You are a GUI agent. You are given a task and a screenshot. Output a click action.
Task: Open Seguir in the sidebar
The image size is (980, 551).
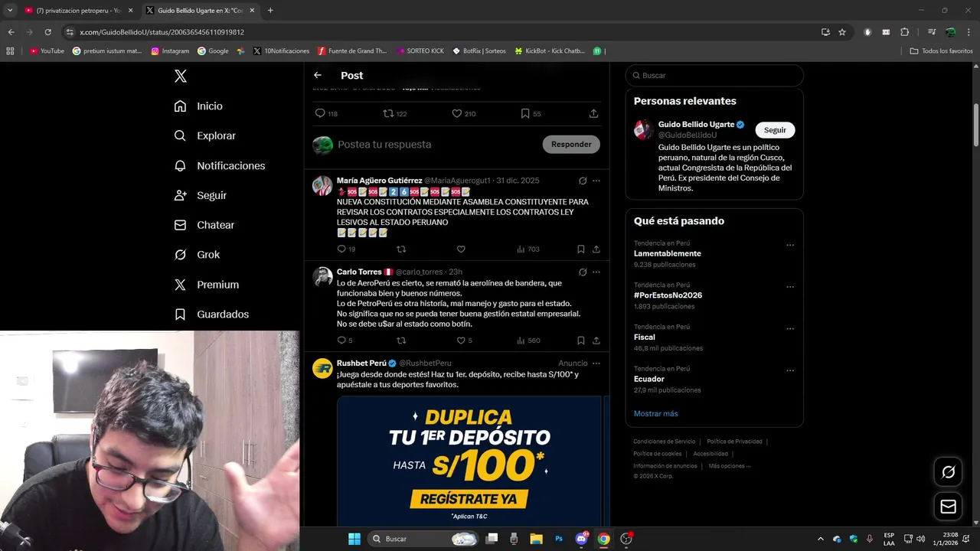tap(201, 195)
